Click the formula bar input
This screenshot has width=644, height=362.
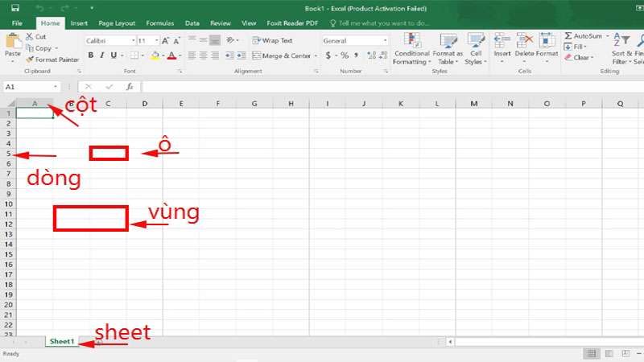point(392,87)
